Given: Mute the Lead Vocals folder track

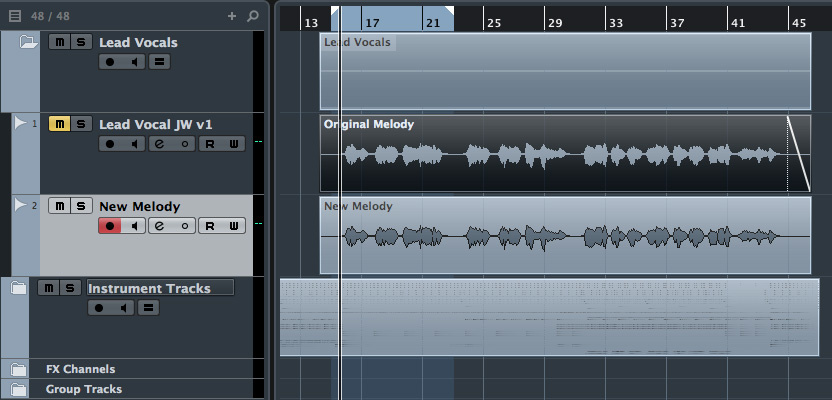Looking at the screenshot, I should click(59, 42).
